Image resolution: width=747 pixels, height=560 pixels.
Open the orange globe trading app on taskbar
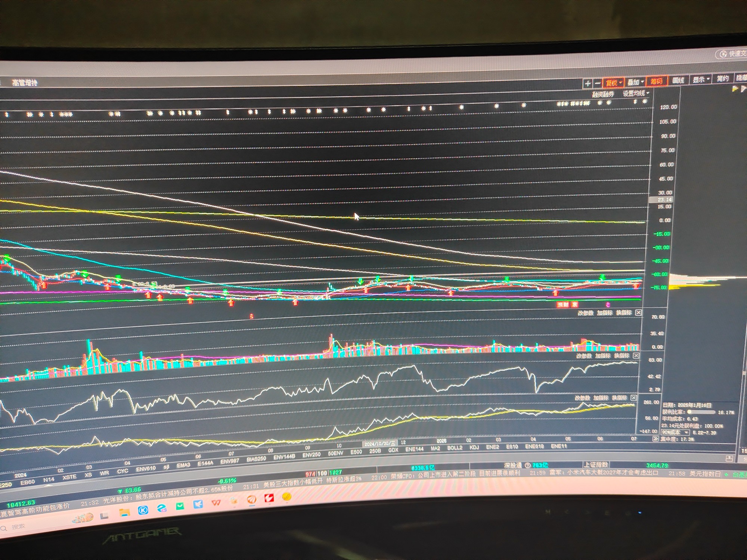click(x=252, y=499)
